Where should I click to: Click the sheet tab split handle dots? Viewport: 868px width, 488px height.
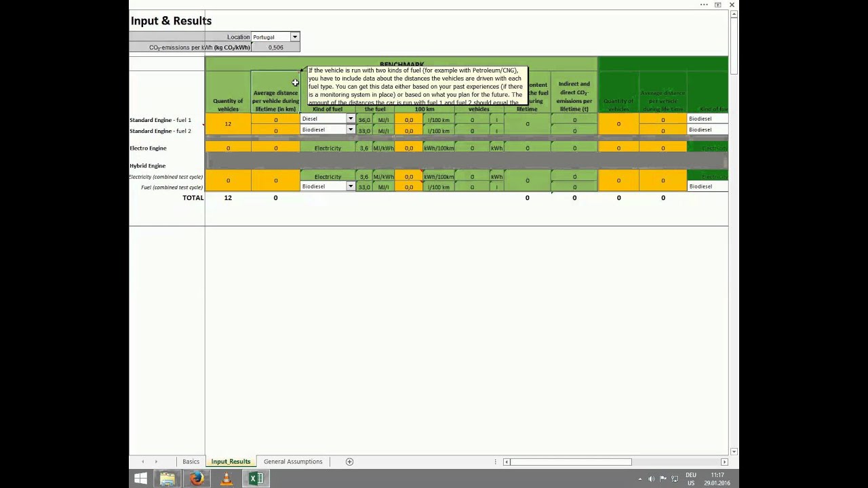[496, 462]
